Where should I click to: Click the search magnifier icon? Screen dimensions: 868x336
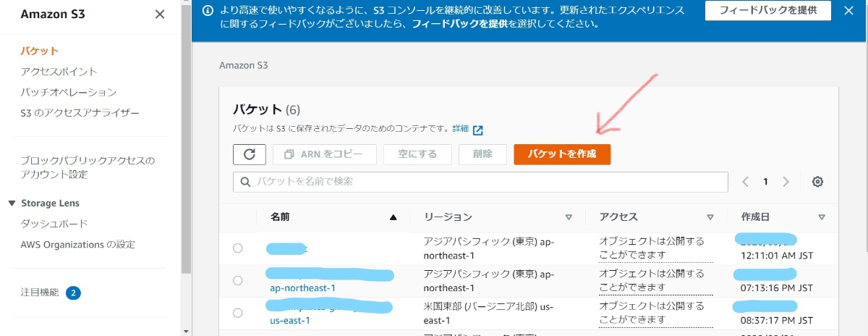coord(245,182)
